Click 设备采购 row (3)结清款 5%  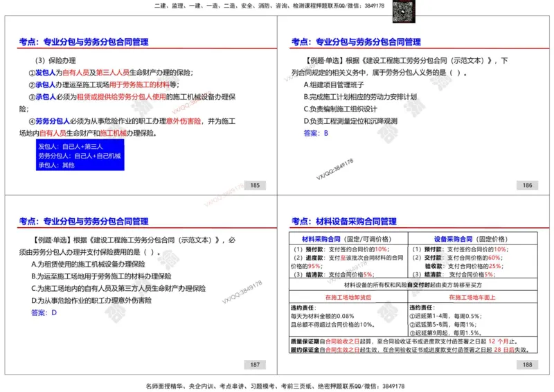[454, 275]
